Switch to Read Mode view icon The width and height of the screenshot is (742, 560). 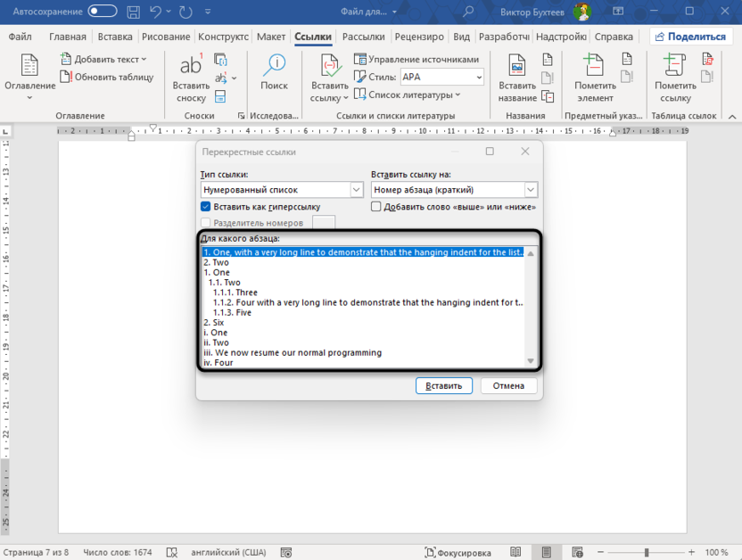pos(515,552)
